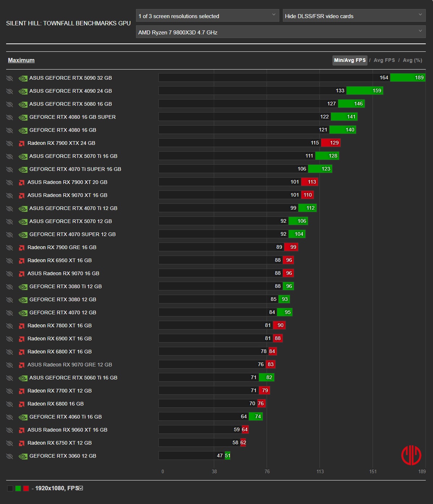Click AMD logo beside Radeon RX 6750 XT
Image resolution: width=433 pixels, height=504 pixels.
click(22, 443)
